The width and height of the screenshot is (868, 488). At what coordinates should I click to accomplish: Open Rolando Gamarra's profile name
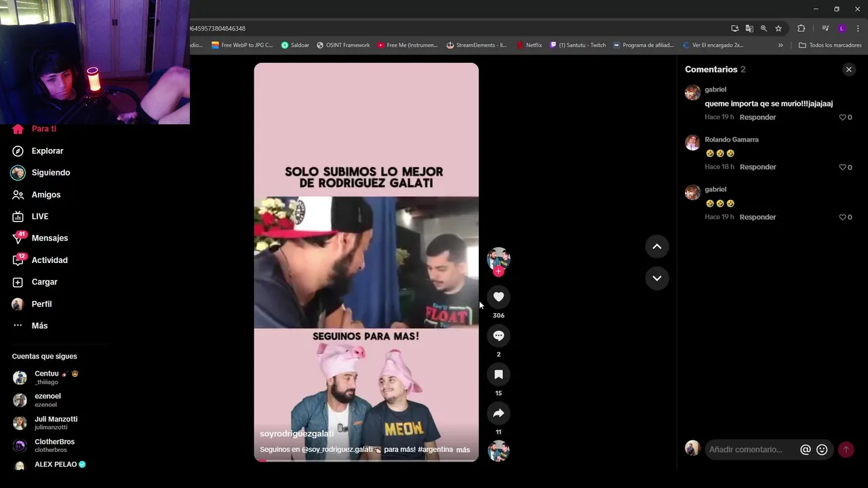[731, 140]
